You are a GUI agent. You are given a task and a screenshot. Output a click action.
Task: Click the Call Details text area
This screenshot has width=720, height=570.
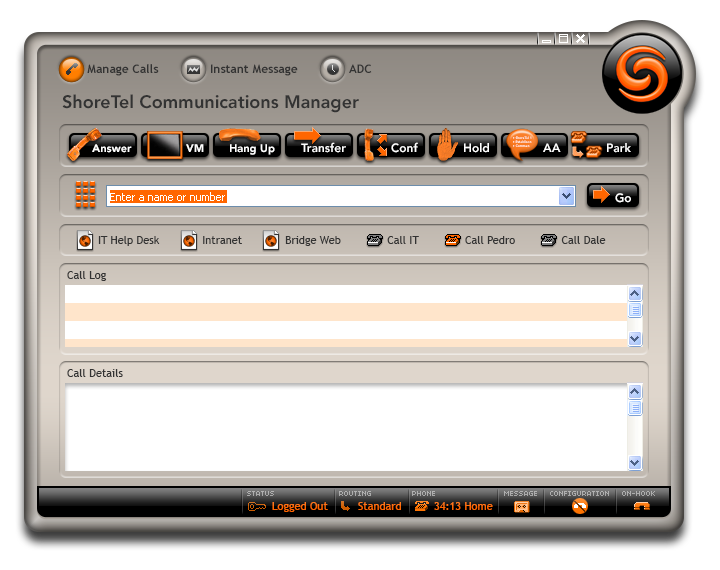(346, 427)
